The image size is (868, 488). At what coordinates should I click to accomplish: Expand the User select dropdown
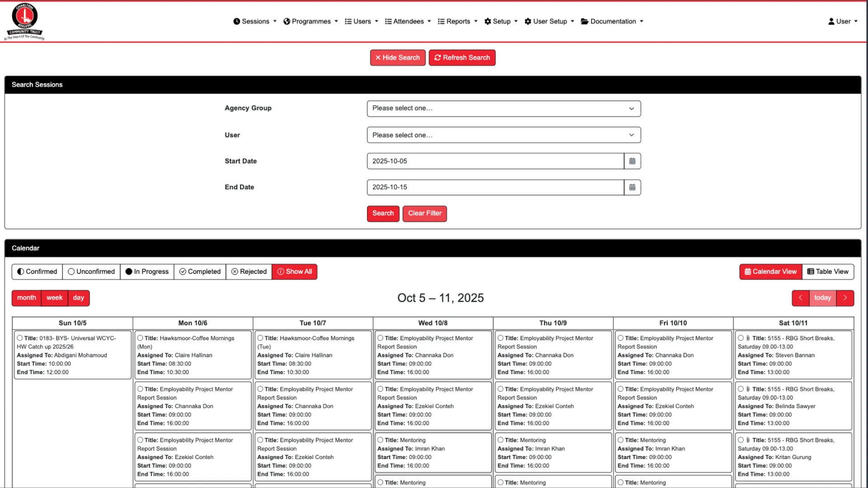[x=504, y=135]
